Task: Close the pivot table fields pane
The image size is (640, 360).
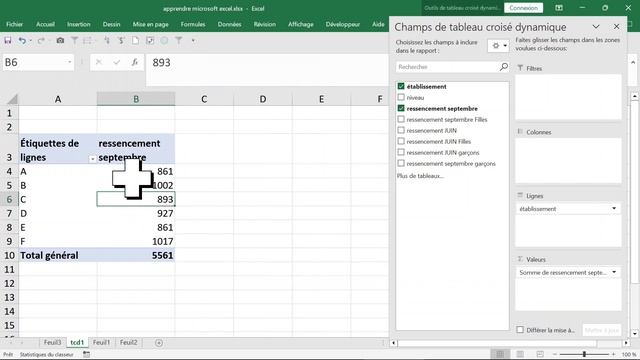Action: [x=616, y=27]
